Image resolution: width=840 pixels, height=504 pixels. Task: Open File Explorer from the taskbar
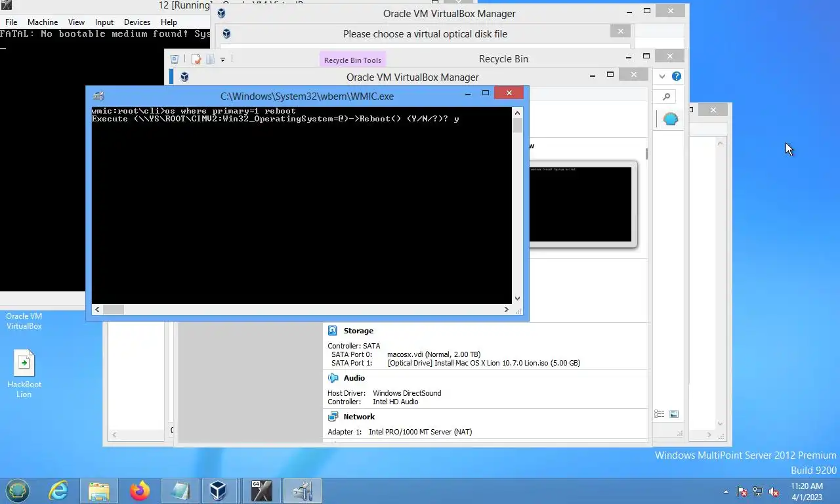point(99,491)
